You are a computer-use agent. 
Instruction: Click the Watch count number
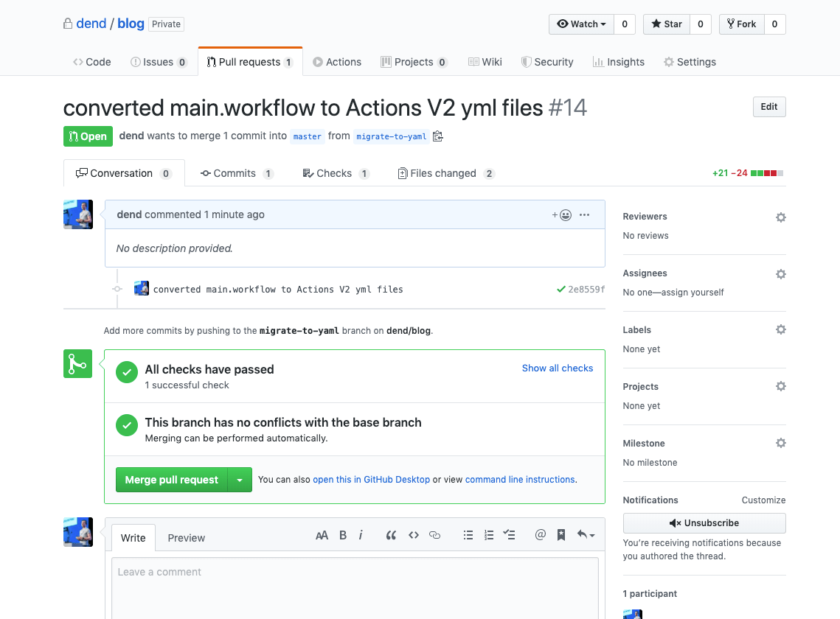(625, 24)
